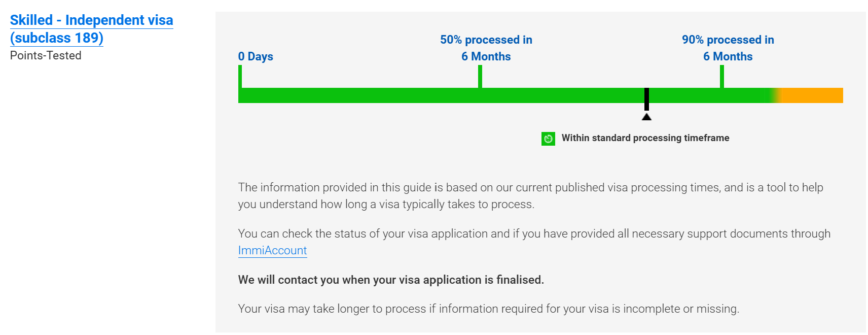Click the 50% processed tick mark

(480, 77)
